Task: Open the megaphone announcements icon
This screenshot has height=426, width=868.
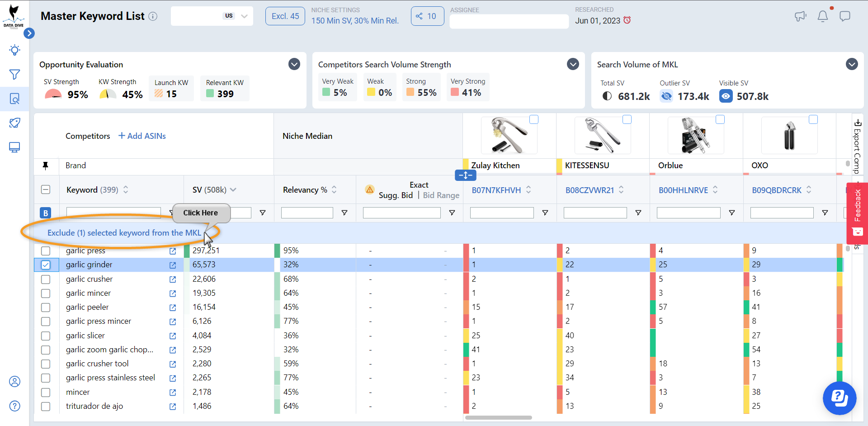Action: point(801,16)
